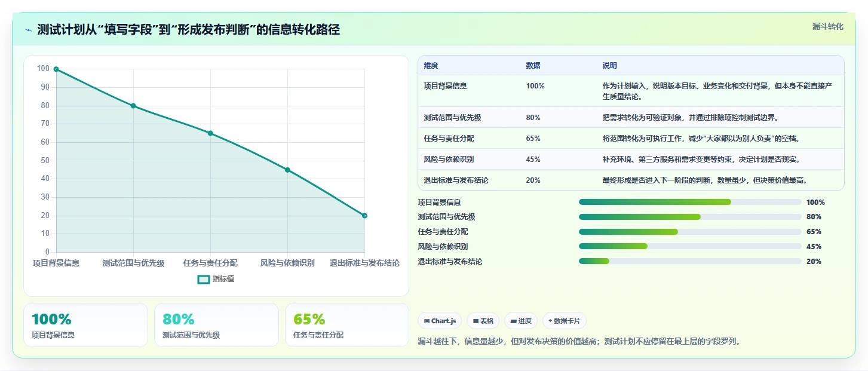
Task: Click the 测试范围与优先级 progress bar
Action: click(x=690, y=217)
